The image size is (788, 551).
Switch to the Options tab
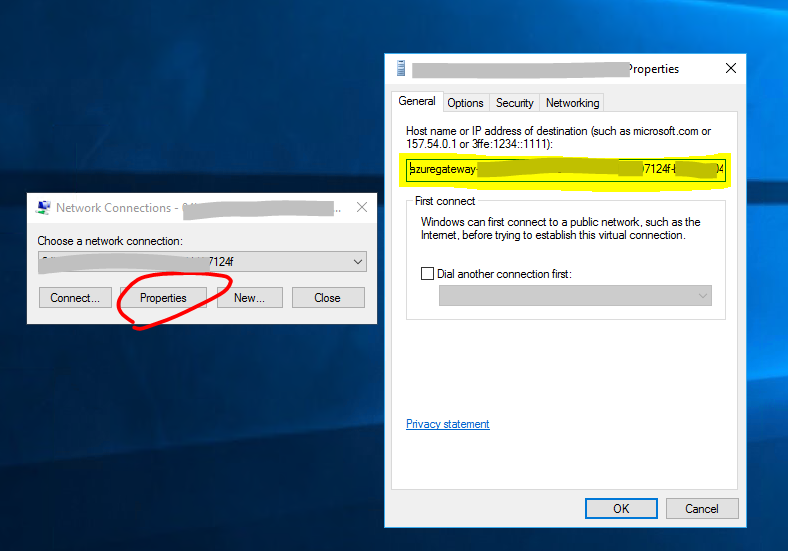coord(465,103)
